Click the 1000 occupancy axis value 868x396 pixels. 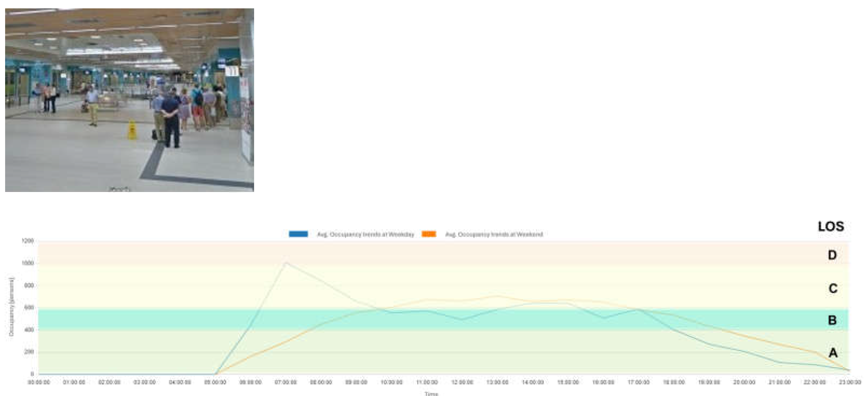pyautogui.click(x=28, y=263)
